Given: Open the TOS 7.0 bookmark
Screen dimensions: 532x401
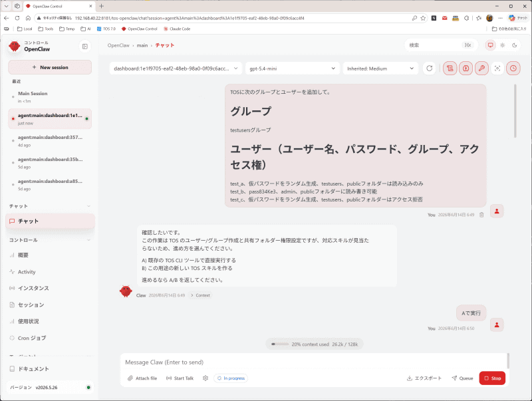Looking at the screenshot, I should pyautogui.click(x=106, y=29).
